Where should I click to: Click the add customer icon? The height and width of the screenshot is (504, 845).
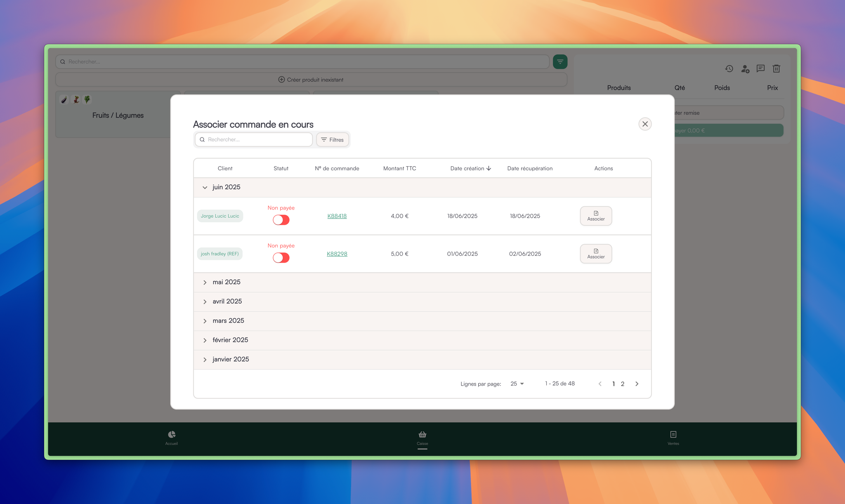point(745,69)
